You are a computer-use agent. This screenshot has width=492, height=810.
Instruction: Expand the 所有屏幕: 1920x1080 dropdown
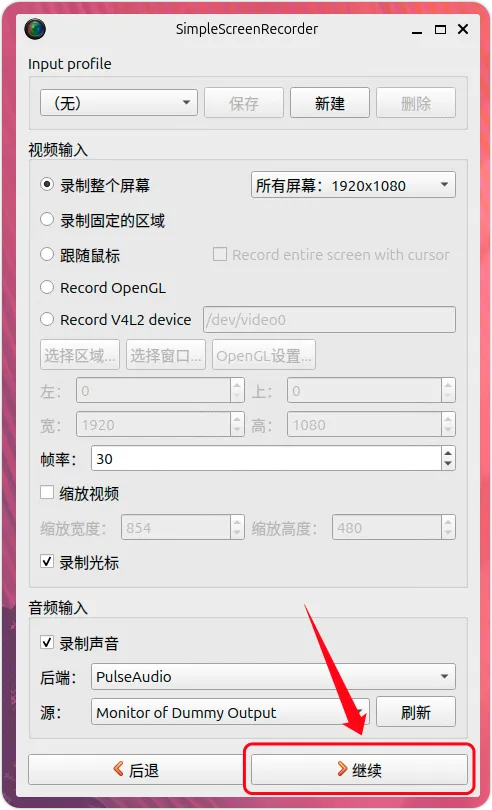tap(353, 185)
